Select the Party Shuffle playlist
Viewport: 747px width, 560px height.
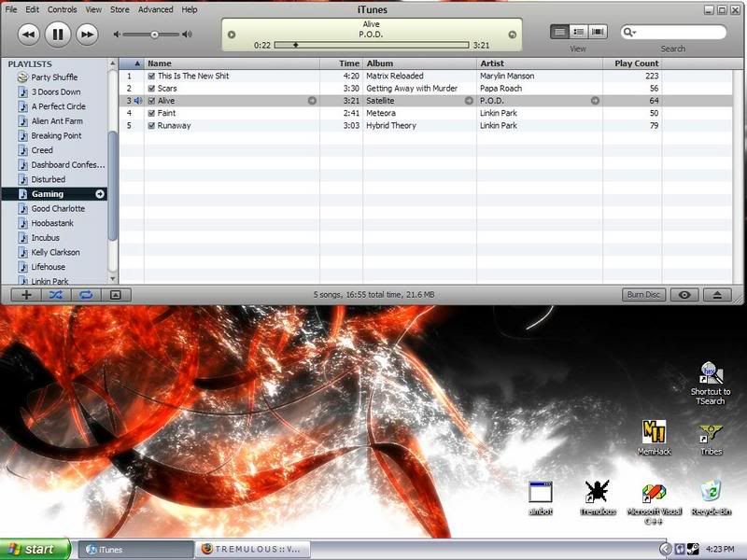54,77
